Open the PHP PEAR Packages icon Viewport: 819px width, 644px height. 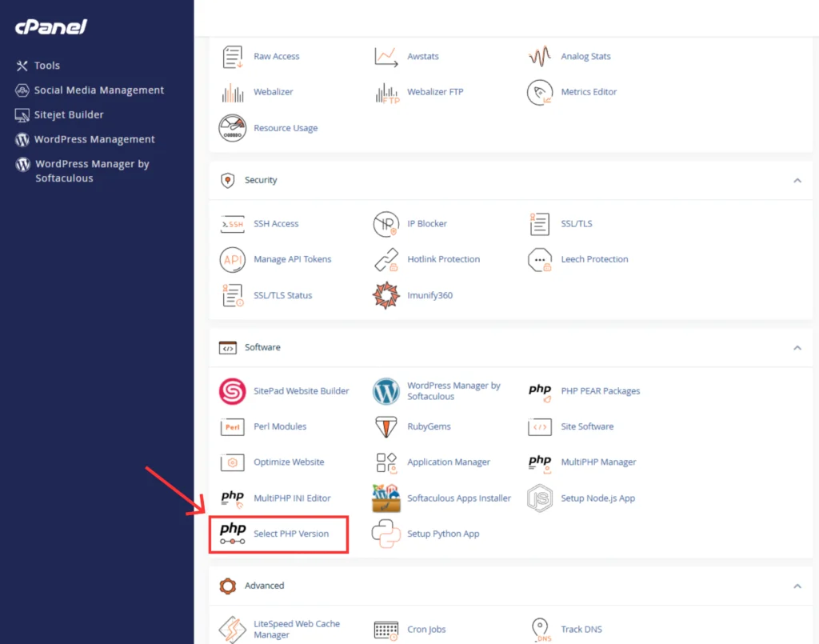[540, 392]
